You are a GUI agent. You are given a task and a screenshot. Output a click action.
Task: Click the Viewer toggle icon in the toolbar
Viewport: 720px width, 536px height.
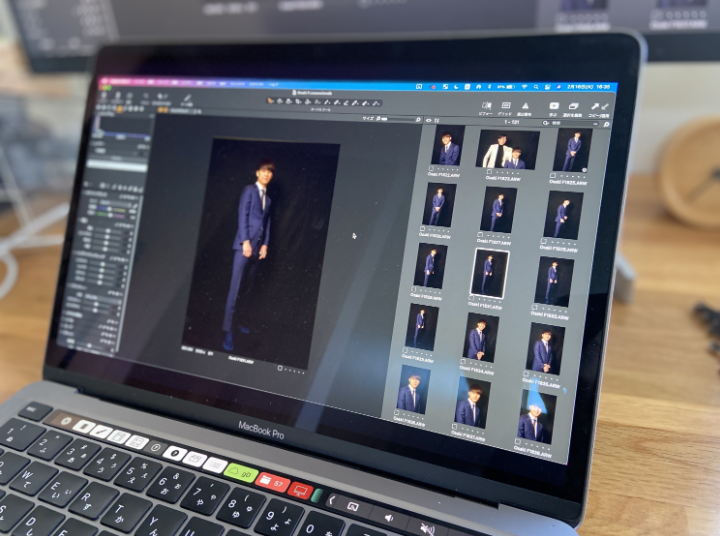(485, 104)
